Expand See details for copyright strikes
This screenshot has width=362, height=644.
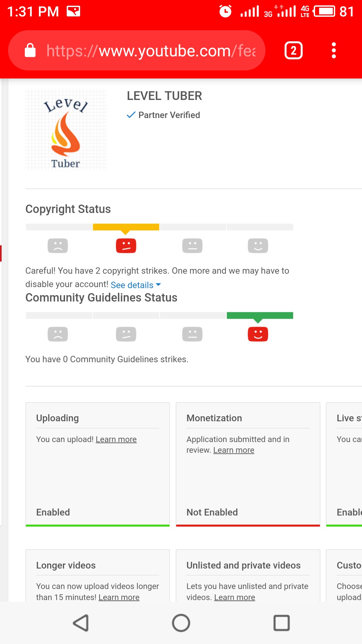click(136, 285)
